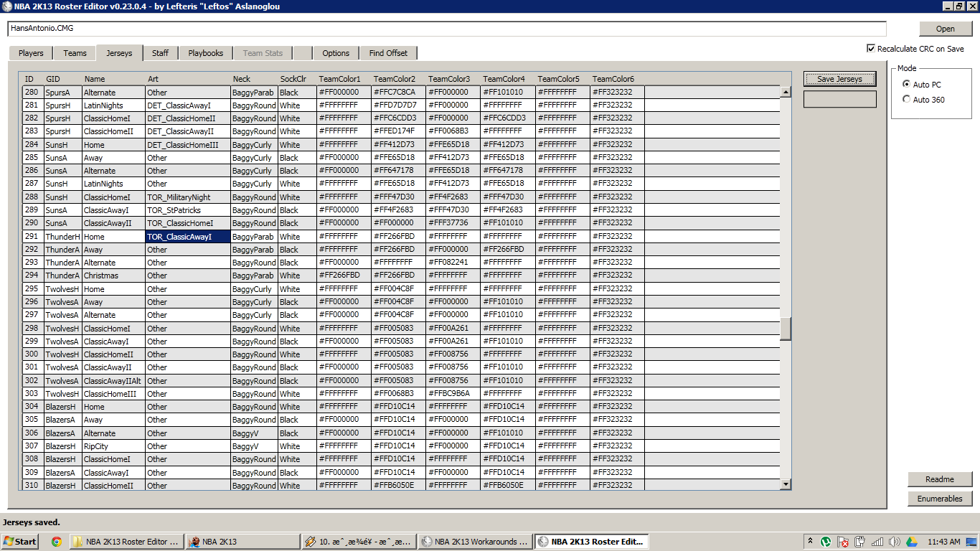This screenshot has height=551, width=980.
Task: Click the Enumerables button
Action: (939, 499)
